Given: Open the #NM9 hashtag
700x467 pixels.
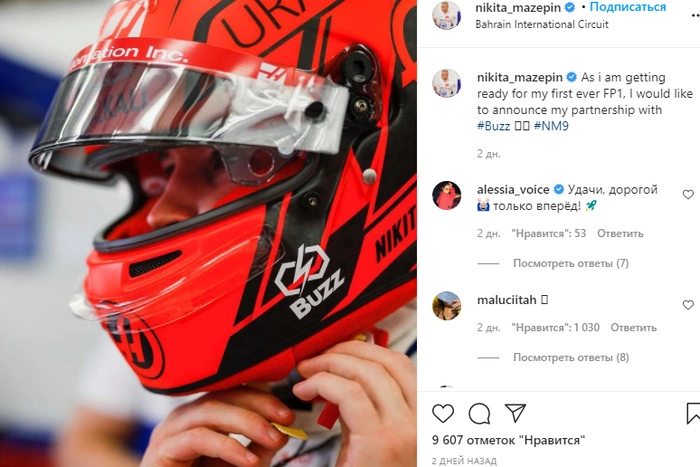Looking at the screenshot, I should click(x=551, y=126).
